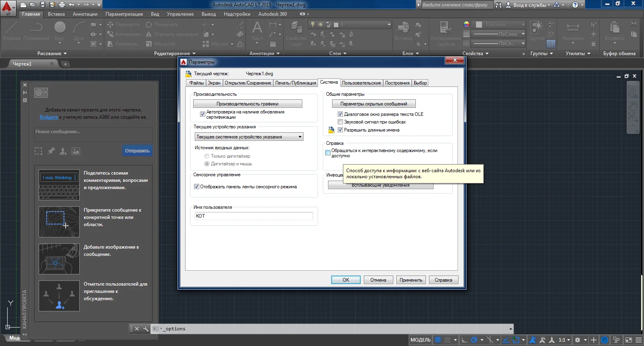The image size is (644, 346).
Task: Click the attach area selection icon below message box
Action: 38,151
